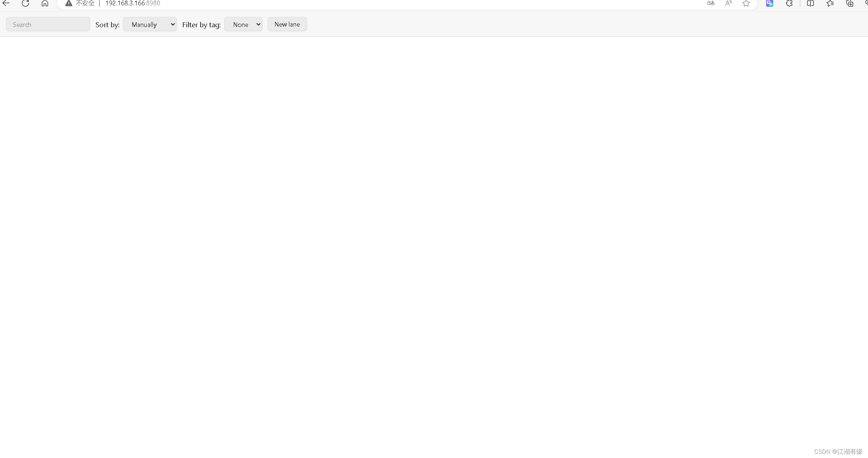Expand the Sort by Manually dropdown
868x458 pixels.
click(x=150, y=24)
